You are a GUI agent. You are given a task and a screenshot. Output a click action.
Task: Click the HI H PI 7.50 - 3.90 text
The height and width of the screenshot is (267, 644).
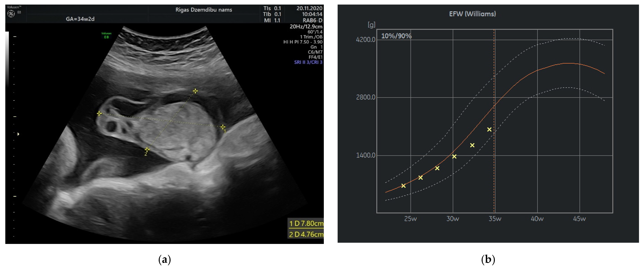303,42
